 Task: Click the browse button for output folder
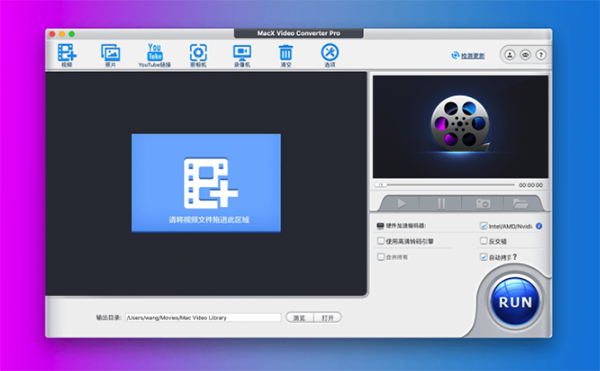300,317
